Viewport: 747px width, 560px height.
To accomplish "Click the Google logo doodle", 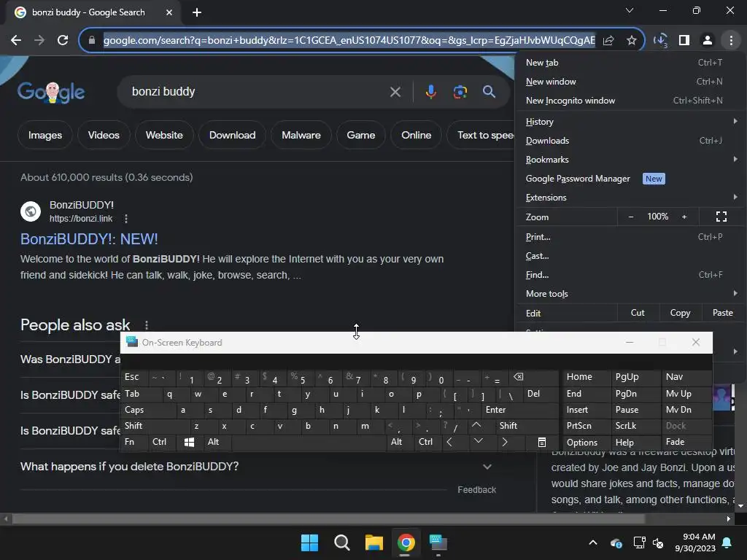I will click(x=51, y=92).
